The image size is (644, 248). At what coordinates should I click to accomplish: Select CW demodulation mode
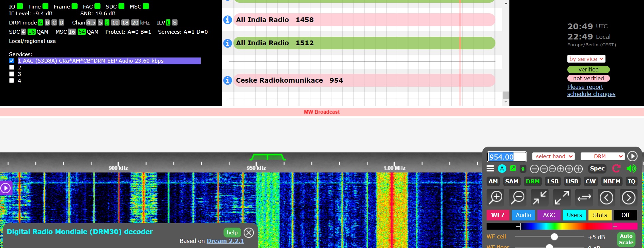(x=591, y=181)
